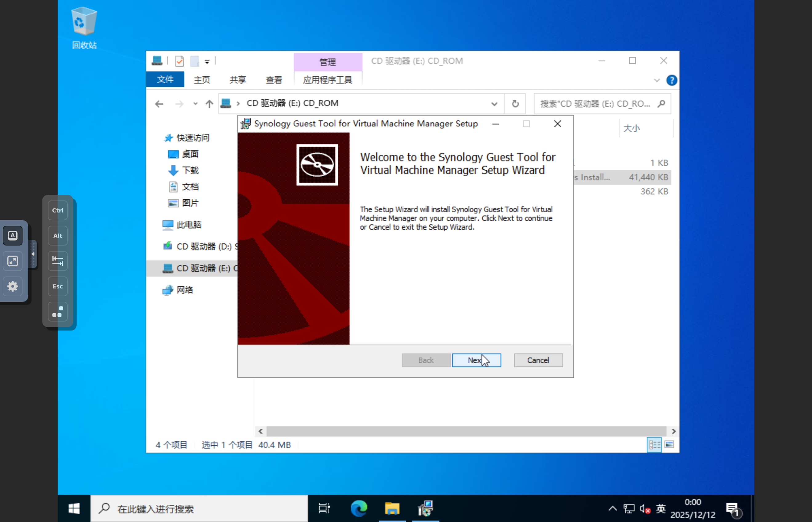Click the fullscreen icon in side panel
The height and width of the screenshot is (522, 812).
(x=13, y=261)
